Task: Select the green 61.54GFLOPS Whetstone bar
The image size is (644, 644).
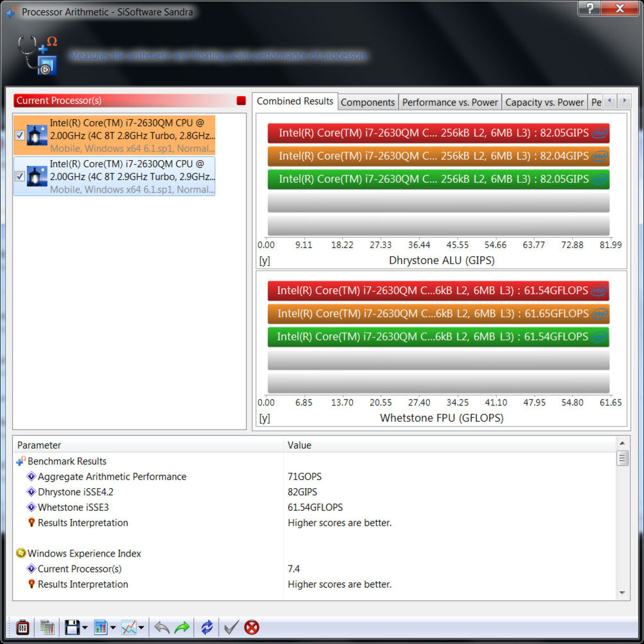Action: [x=438, y=337]
